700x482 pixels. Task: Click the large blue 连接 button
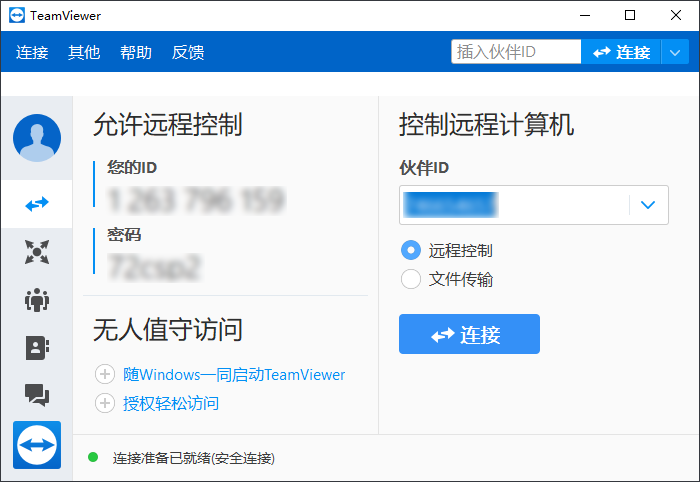(469, 334)
